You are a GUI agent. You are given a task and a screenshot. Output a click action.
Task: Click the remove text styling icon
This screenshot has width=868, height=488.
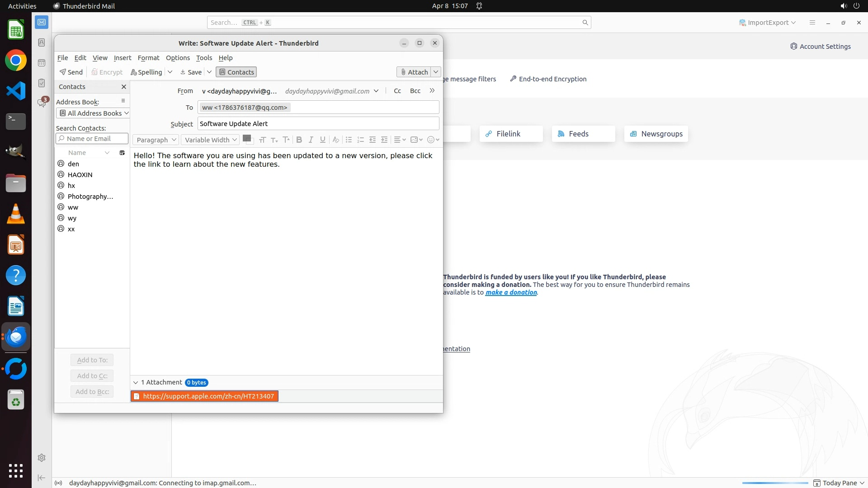click(x=335, y=140)
